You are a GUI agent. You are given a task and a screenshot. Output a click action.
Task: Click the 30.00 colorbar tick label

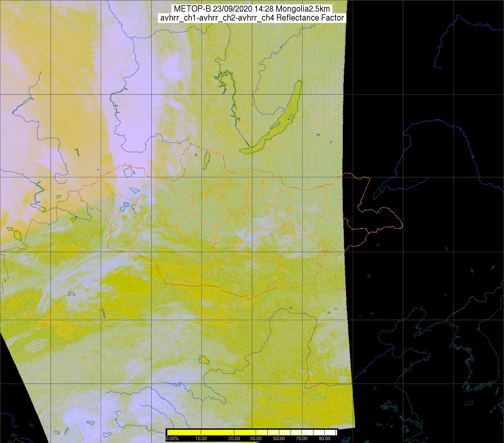click(256, 439)
